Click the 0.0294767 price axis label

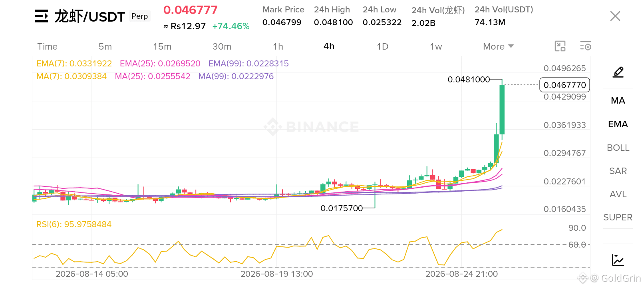[x=565, y=153]
